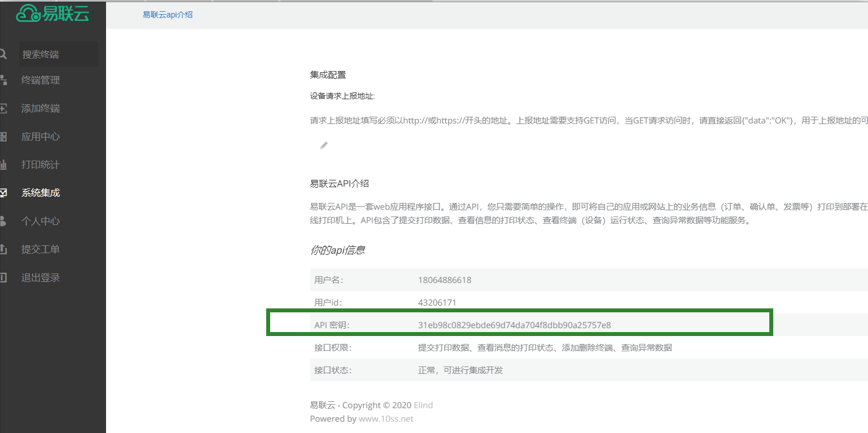Open 终端管理 menu item
This screenshot has width=868, height=433.
point(41,80)
